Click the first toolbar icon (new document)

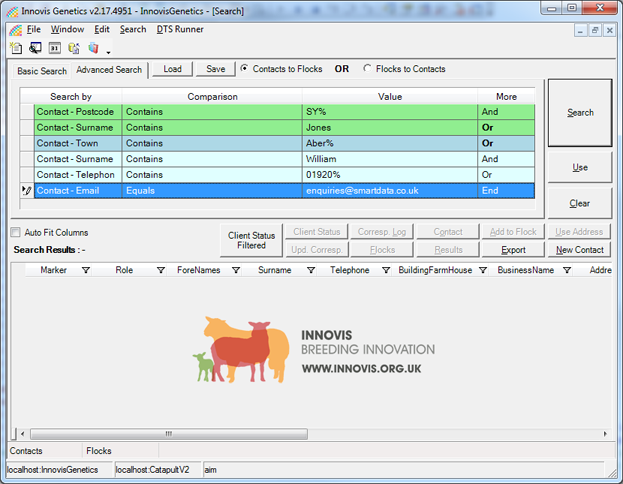(x=16, y=48)
